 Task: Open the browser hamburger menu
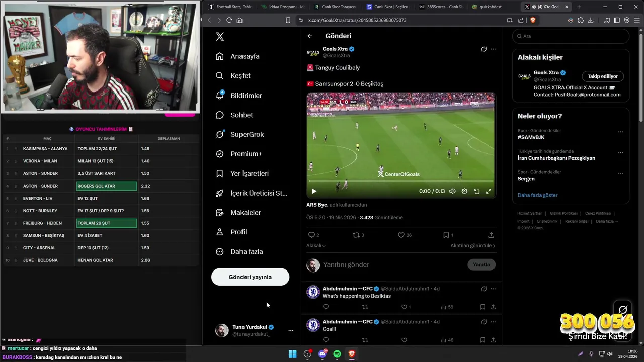coord(637,20)
